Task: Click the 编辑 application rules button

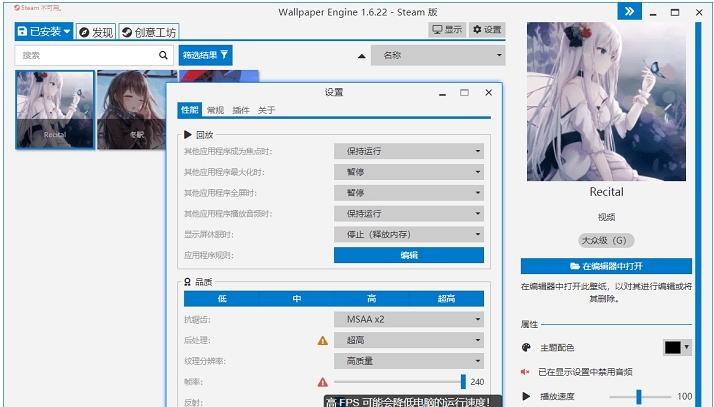Action: click(x=409, y=255)
